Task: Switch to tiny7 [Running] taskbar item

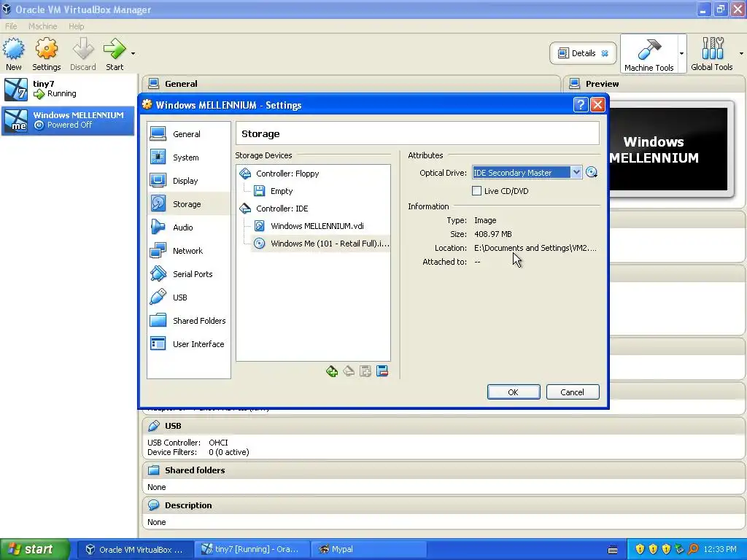Action: click(x=252, y=550)
